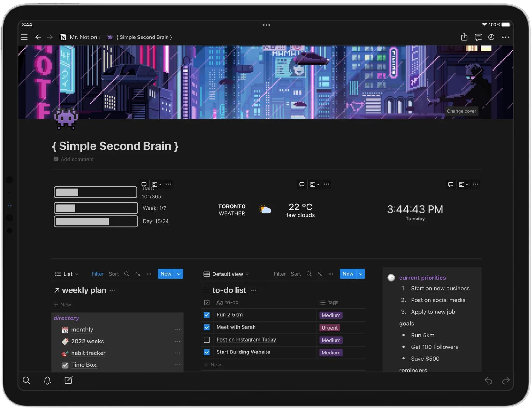Open the sidebar hamburger menu
The image size is (532, 409).
pyautogui.click(x=24, y=37)
